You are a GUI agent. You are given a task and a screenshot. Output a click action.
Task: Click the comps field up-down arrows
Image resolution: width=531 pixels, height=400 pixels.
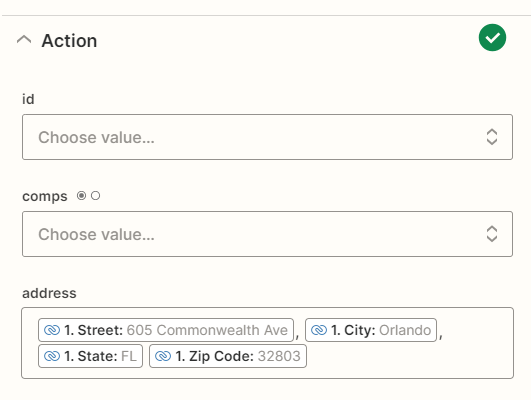[492, 234]
